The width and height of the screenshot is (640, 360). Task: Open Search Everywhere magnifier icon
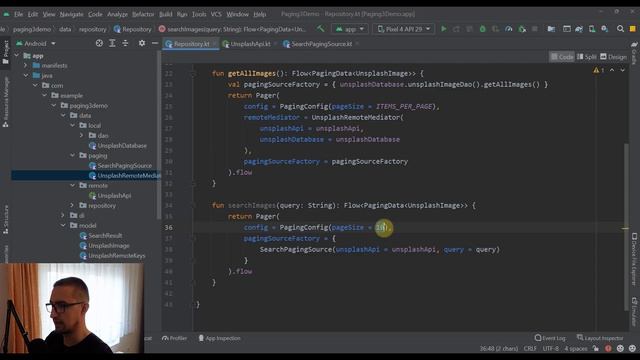(620, 29)
